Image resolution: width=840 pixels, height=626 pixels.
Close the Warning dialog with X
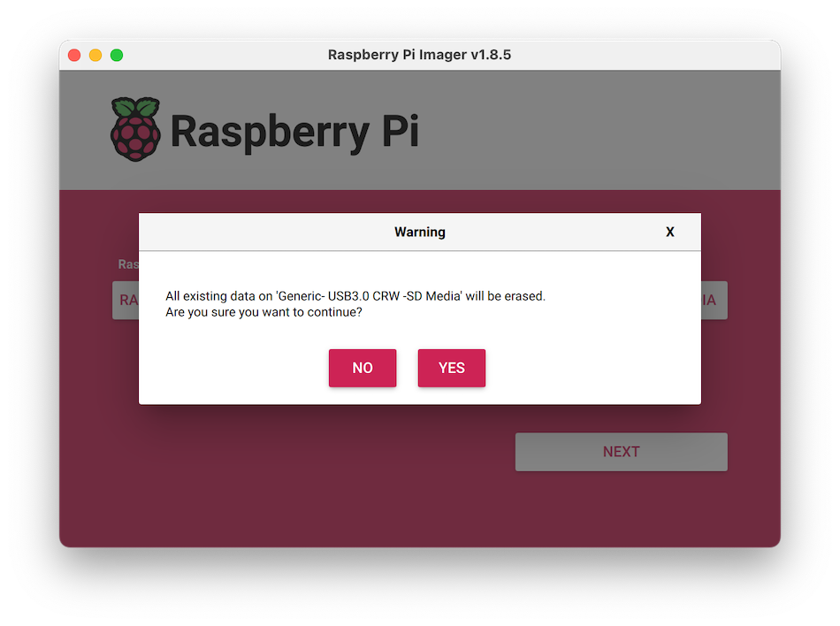[x=669, y=232]
